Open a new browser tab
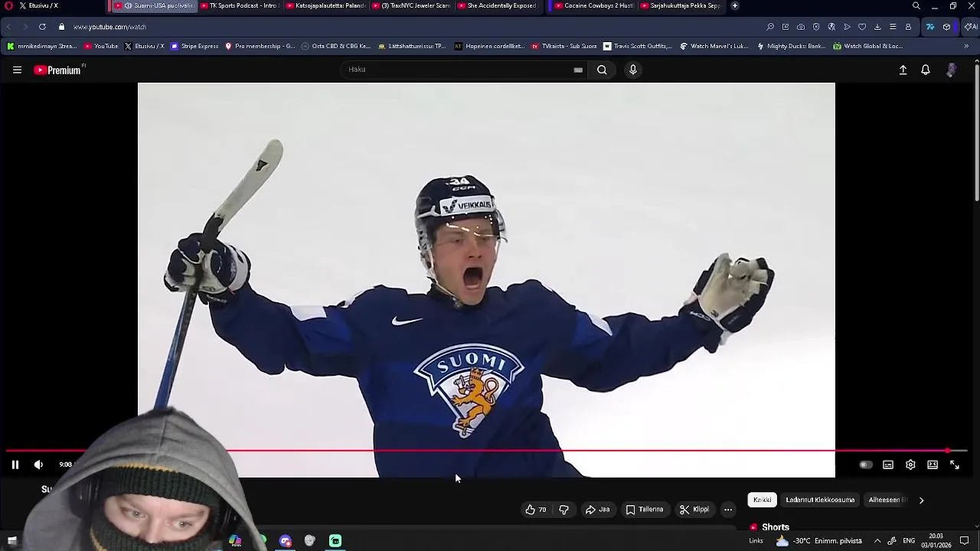Viewport: 980px width, 551px height. point(735,5)
